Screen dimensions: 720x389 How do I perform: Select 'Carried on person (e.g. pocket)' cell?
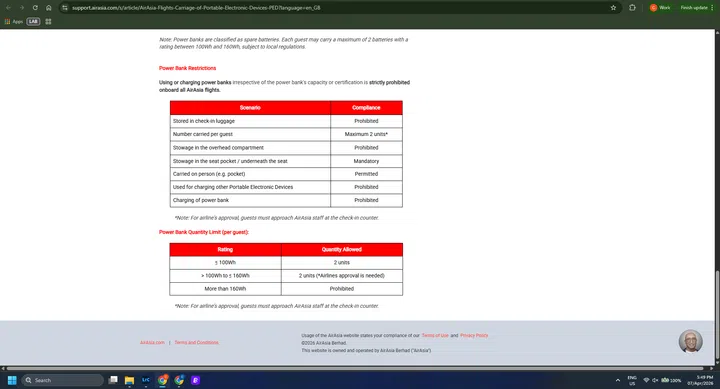coord(250,174)
